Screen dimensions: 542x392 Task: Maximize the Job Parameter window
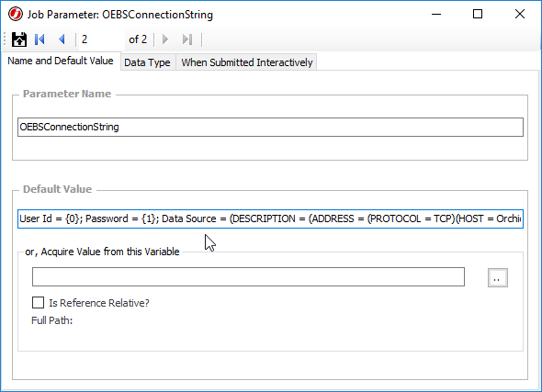[x=478, y=14]
